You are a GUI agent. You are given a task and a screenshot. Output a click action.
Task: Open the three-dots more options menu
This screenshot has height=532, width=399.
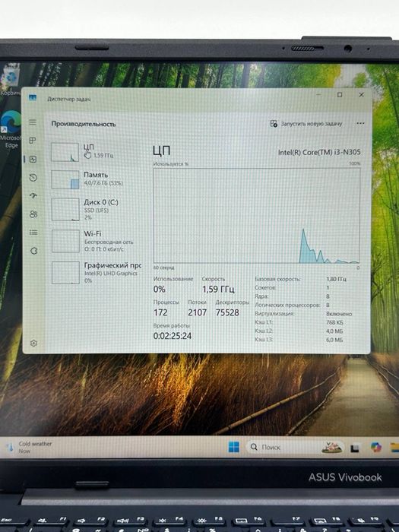coord(360,123)
